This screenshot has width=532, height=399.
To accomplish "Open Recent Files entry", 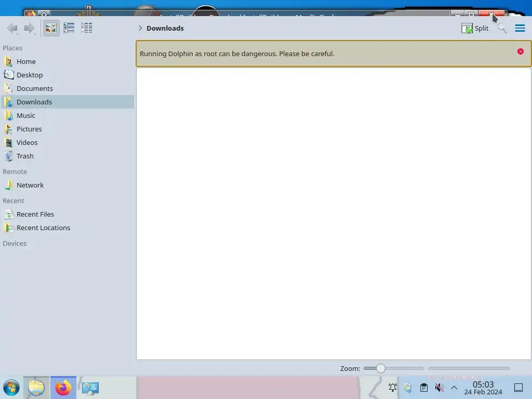I will (x=68, y=215).
